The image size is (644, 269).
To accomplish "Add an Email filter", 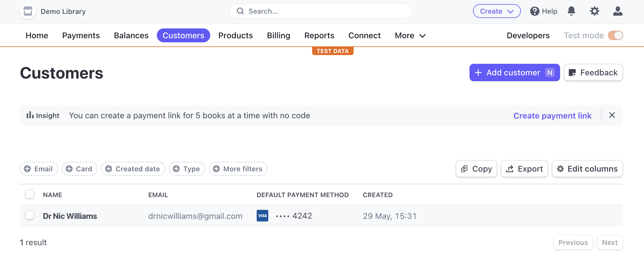I will [39, 169].
